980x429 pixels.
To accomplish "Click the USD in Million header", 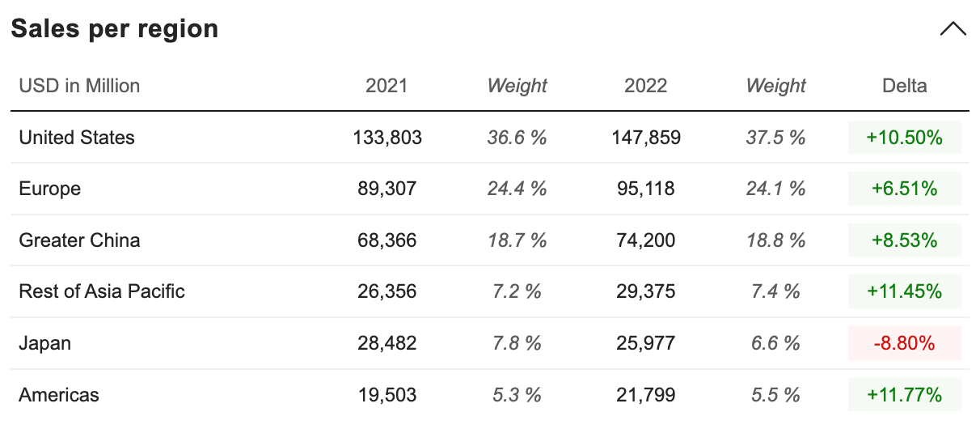I will pyautogui.click(x=79, y=86).
